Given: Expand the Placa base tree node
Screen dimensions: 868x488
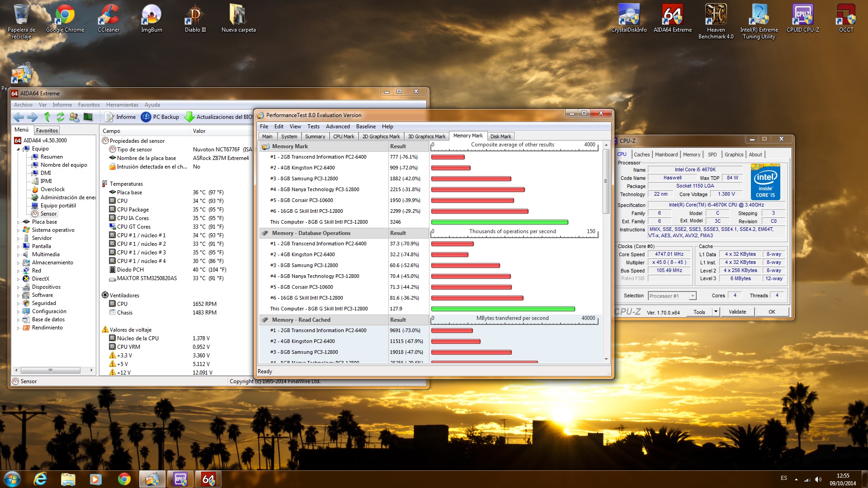Looking at the screenshot, I should [18, 222].
